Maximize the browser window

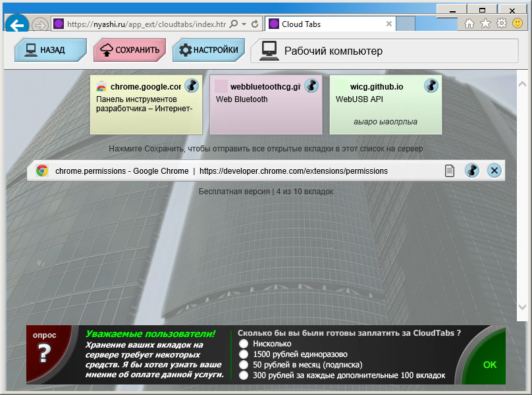[x=482, y=9]
